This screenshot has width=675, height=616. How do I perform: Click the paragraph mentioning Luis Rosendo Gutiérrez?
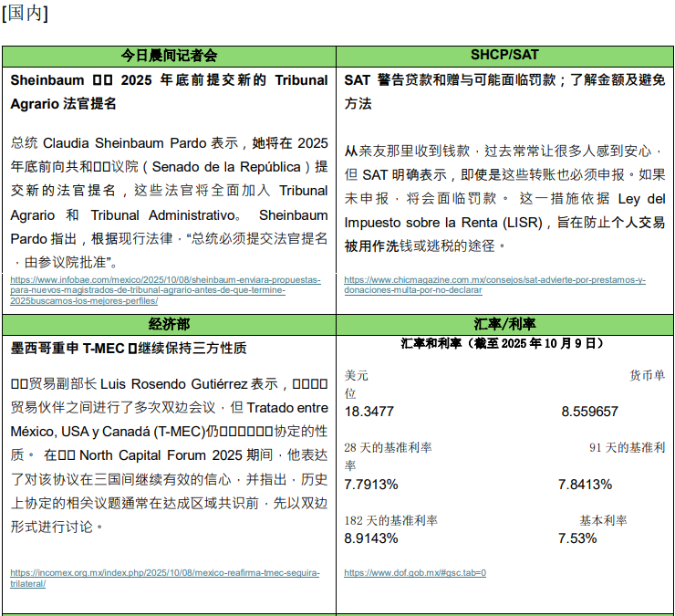click(170, 455)
